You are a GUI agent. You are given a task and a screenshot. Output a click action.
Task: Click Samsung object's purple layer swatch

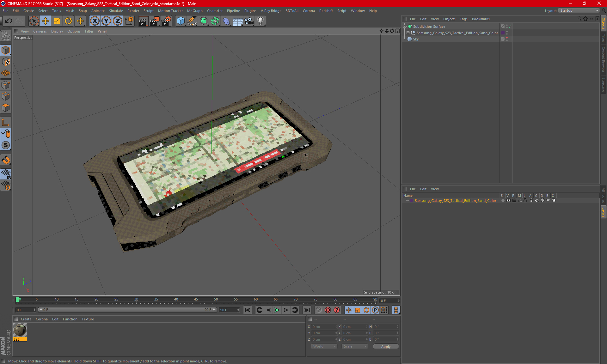pyautogui.click(x=503, y=33)
